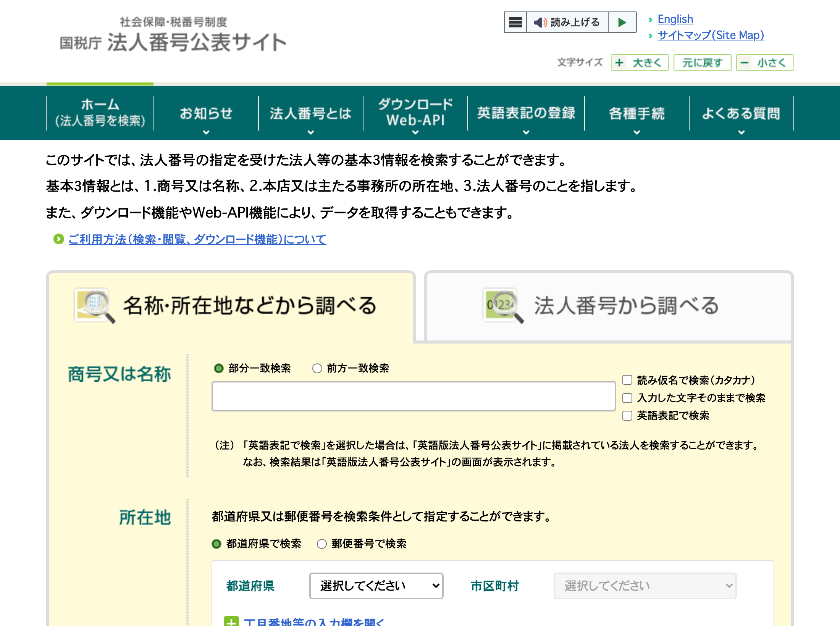Select 都道府県で検索 radio button
840x626 pixels.
pyautogui.click(x=216, y=544)
